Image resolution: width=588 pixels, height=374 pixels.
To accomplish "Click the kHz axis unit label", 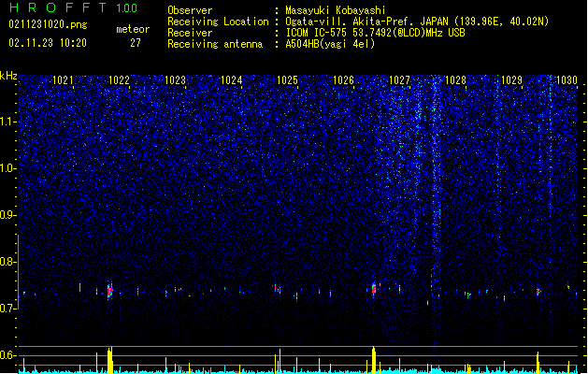I will 8,76.
